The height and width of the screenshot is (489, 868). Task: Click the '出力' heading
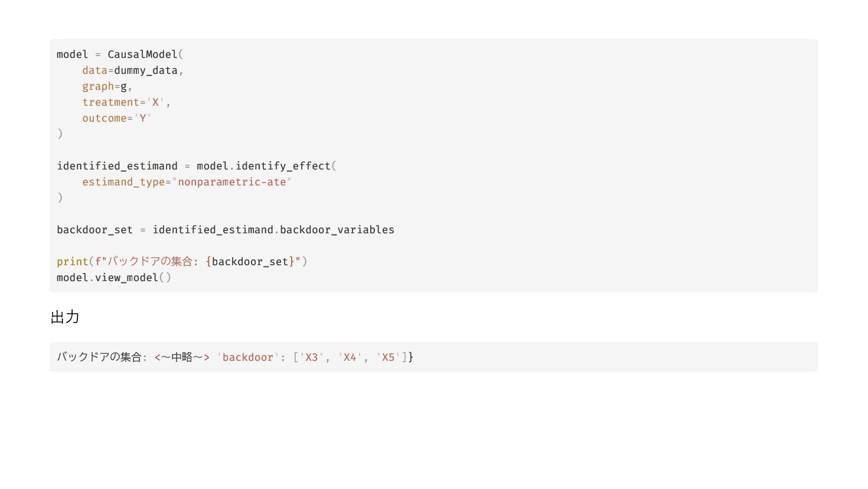tap(65, 317)
